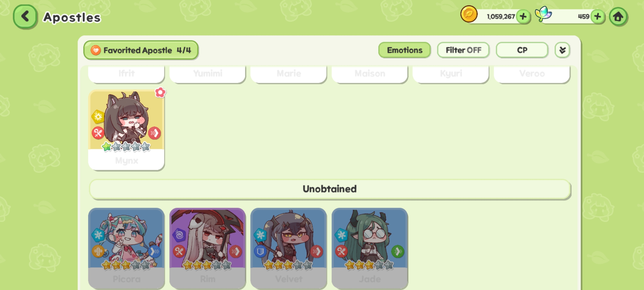Select the Ifrit name card
This screenshot has width=644, height=290.
click(126, 74)
